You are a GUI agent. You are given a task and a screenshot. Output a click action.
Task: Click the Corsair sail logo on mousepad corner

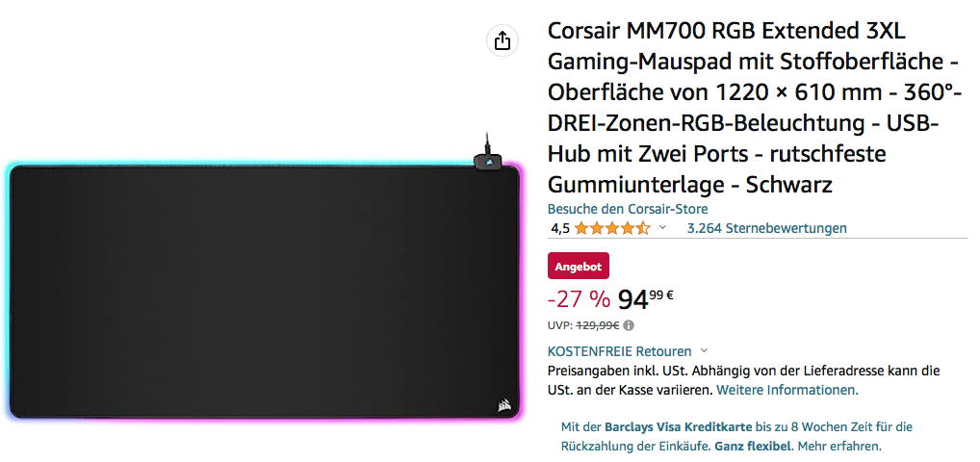click(x=504, y=404)
